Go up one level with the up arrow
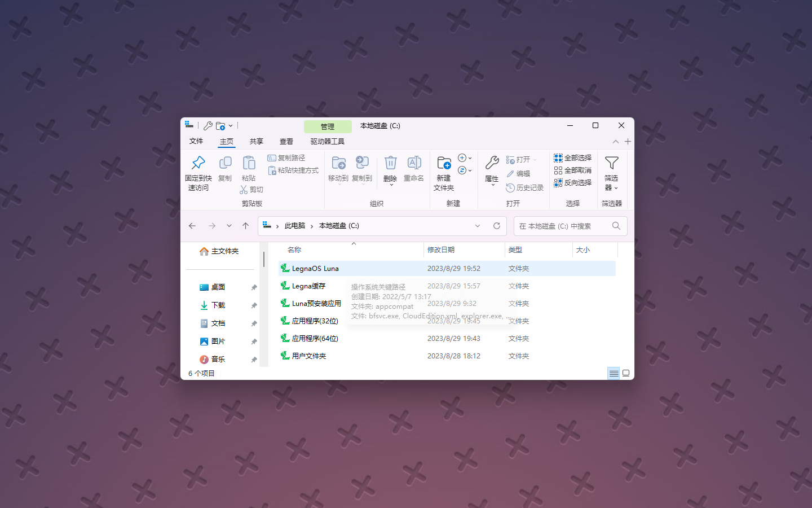The image size is (812, 508). pyautogui.click(x=245, y=226)
